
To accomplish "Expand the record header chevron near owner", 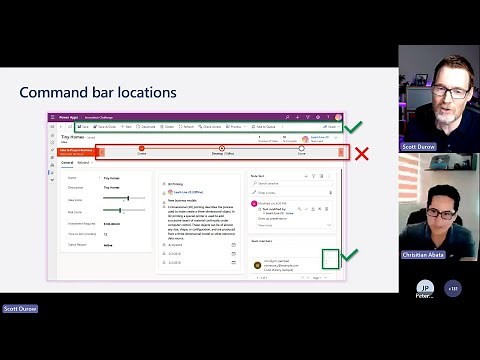I will [x=336, y=137].
